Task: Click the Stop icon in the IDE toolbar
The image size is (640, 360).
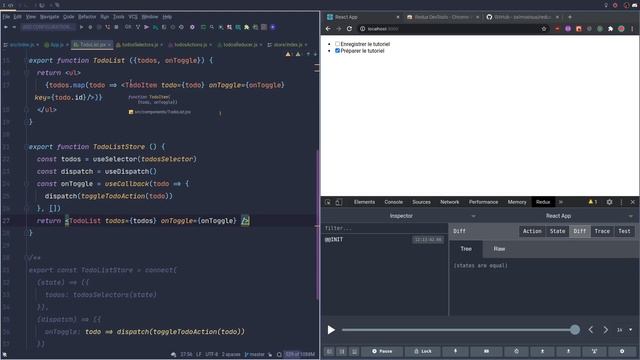Action: coord(116,27)
